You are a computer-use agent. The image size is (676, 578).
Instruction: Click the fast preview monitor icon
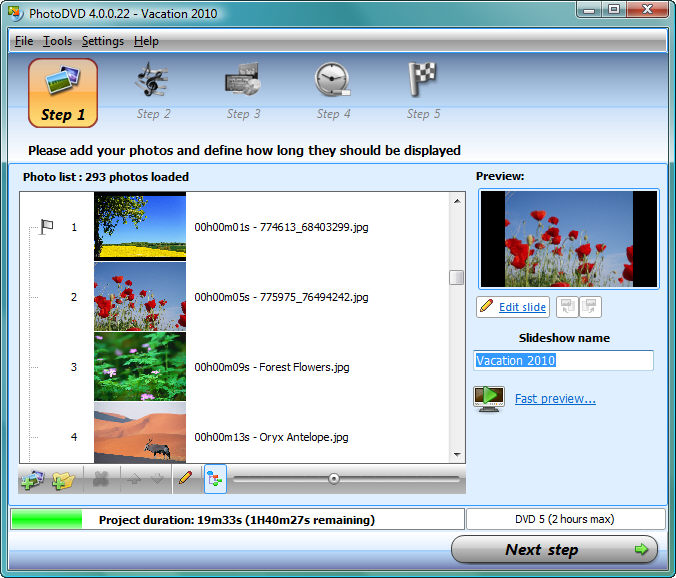[x=488, y=399]
